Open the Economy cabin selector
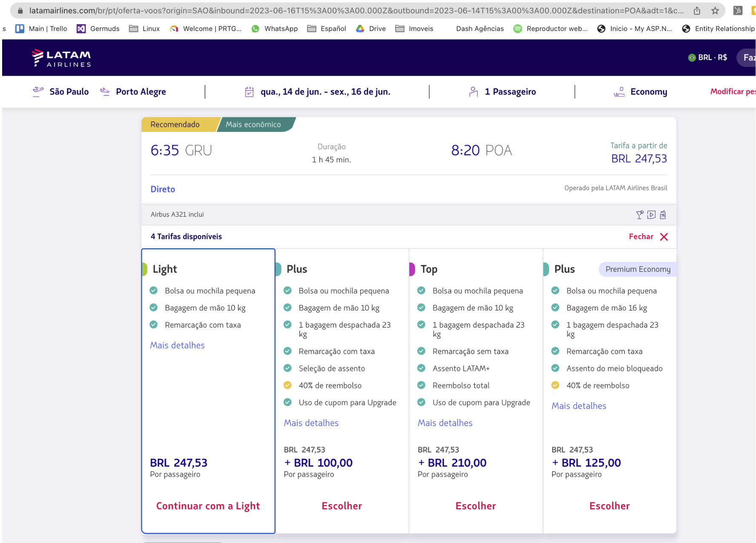 point(640,91)
